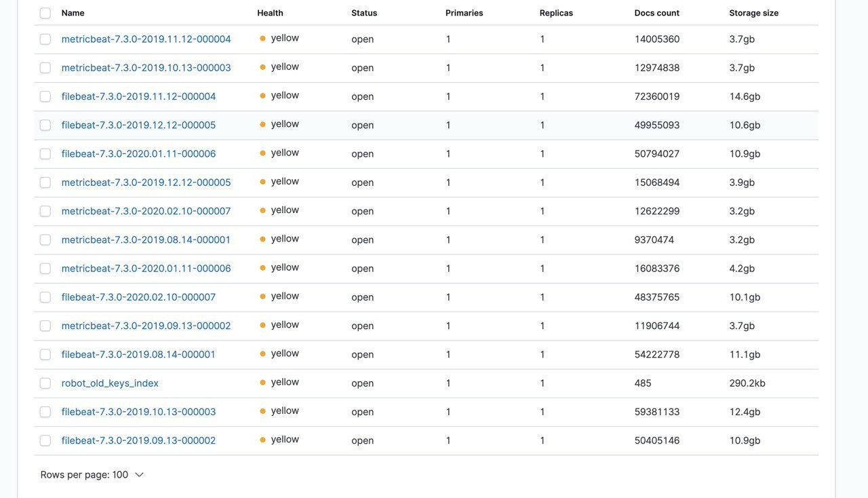Screen dimensions: 868x498
Task: Sort by Primaries column header
Action: [x=465, y=13]
